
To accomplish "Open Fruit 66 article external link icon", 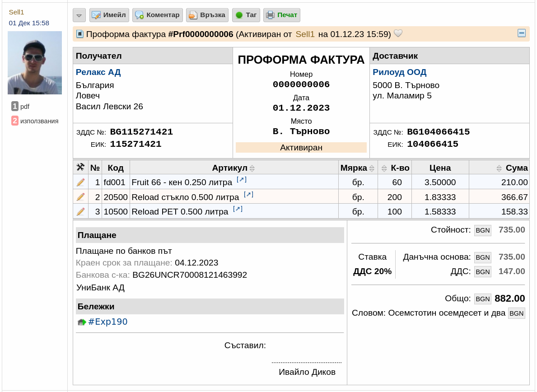I will (x=242, y=179).
